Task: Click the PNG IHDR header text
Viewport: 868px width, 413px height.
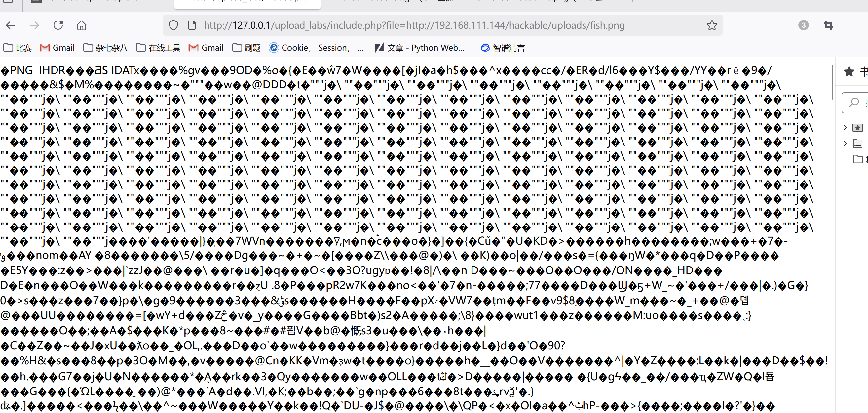Action: (x=38, y=70)
